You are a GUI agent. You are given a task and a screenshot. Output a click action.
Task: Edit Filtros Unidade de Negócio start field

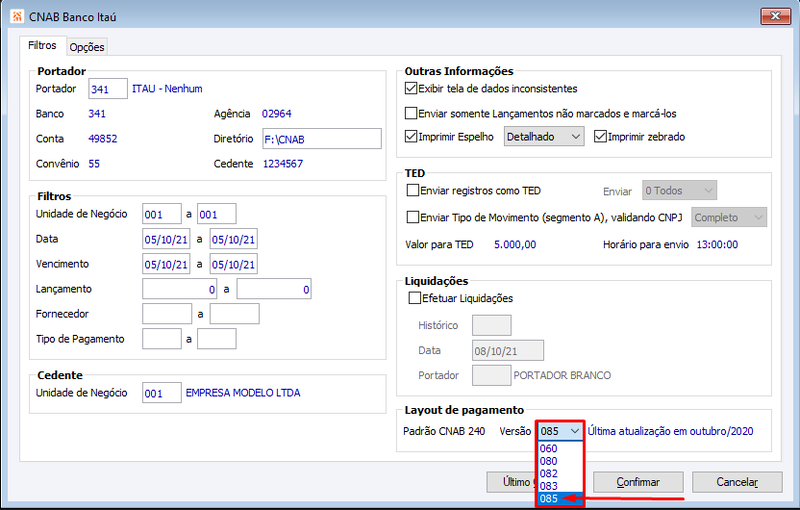click(162, 214)
